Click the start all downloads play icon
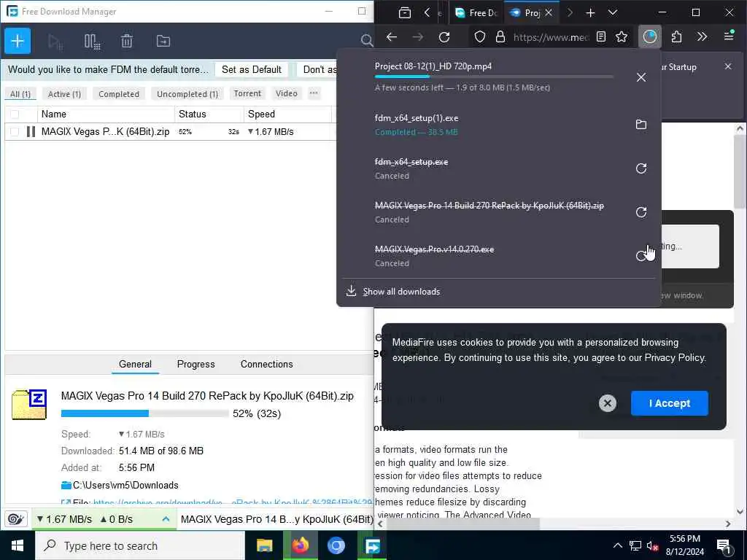747x560 pixels. 55,42
